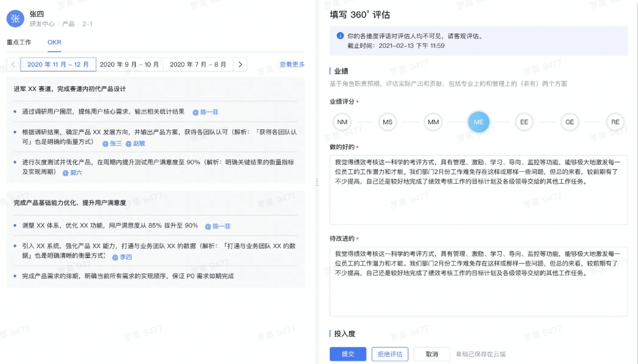Viewport: 638px width, 364px height.
Task: Click the blue info icon in the notice banner
Action: point(340,36)
